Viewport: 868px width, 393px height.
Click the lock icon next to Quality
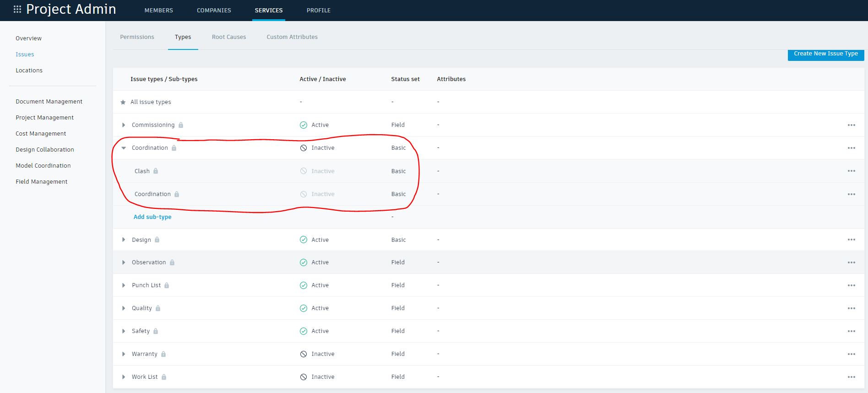tap(158, 308)
